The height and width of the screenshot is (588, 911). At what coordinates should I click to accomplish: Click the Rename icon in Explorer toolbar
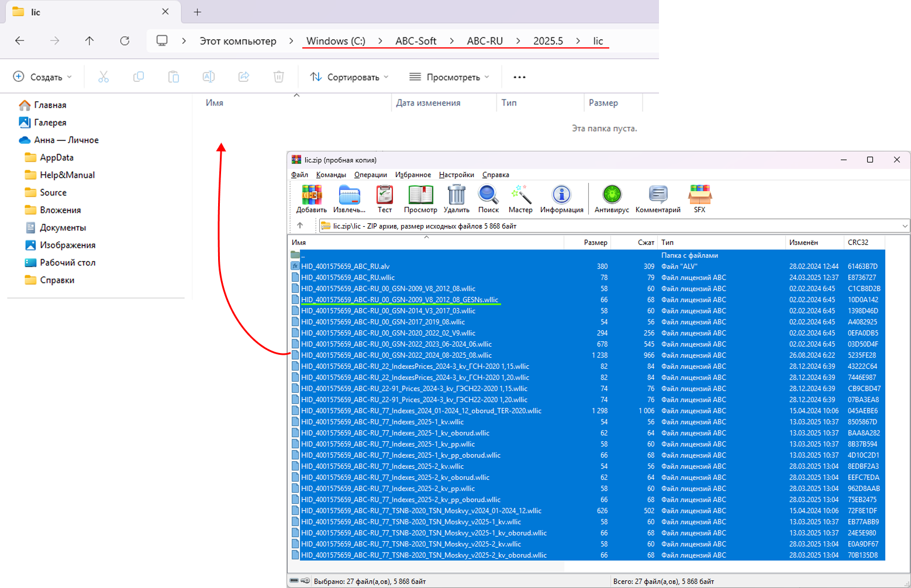click(x=209, y=77)
